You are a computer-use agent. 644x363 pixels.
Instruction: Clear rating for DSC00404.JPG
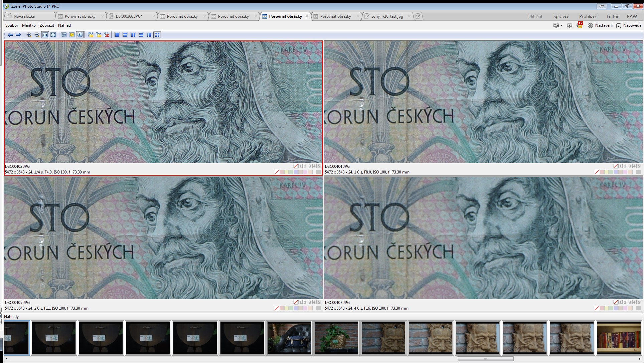click(616, 166)
